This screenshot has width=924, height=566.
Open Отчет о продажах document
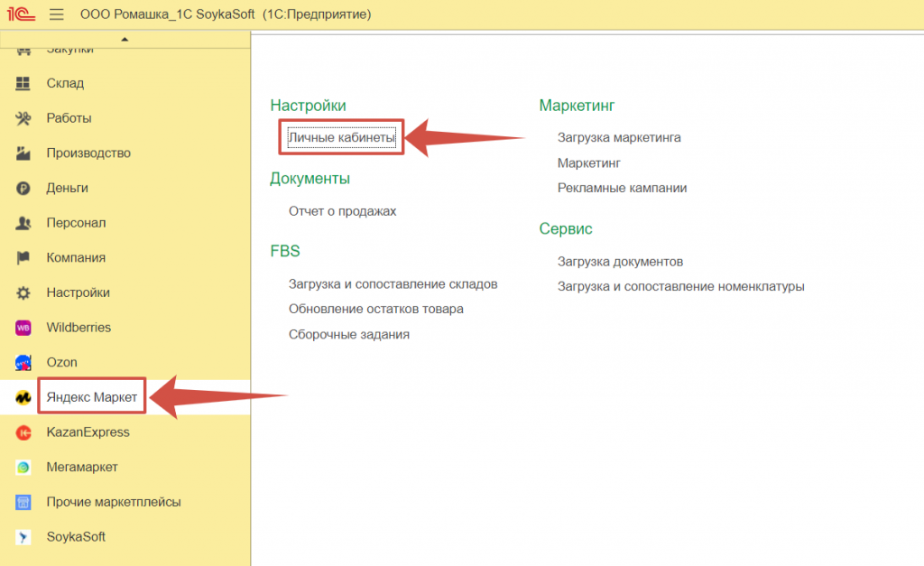coord(342,211)
